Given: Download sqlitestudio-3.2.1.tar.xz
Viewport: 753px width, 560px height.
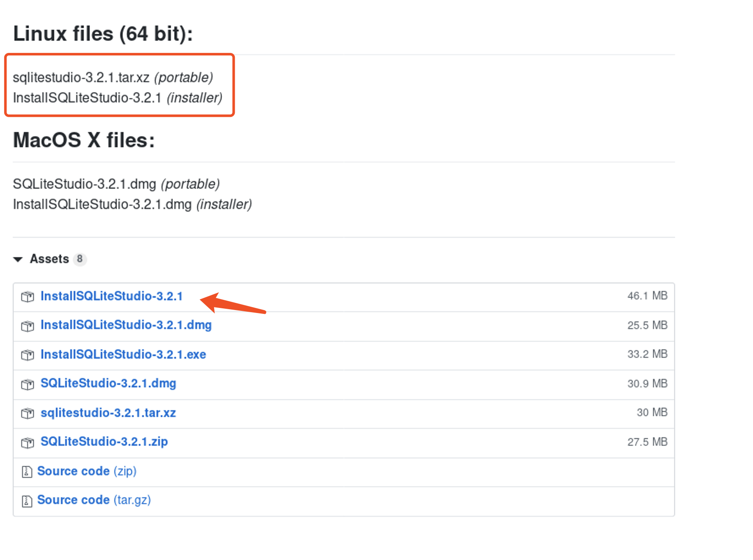Looking at the screenshot, I should coord(108,412).
